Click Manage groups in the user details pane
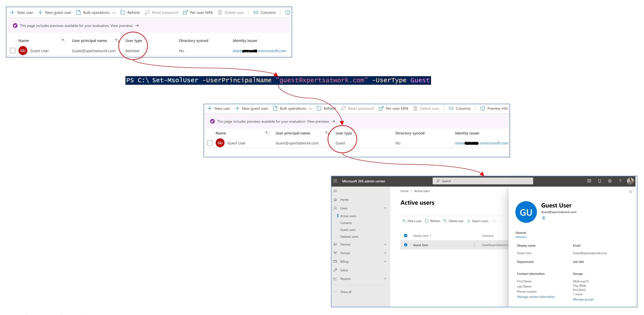The image size is (644, 315). [x=583, y=299]
